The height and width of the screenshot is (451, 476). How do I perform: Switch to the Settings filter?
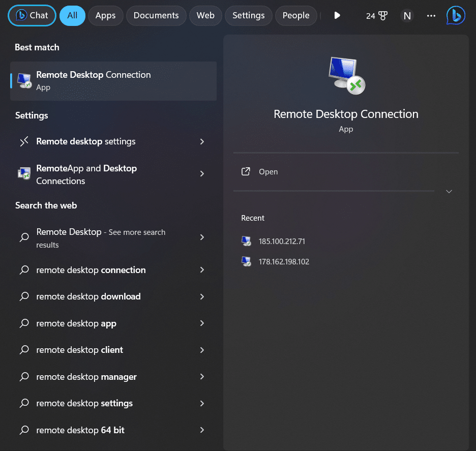pyautogui.click(x=248, y=15)
